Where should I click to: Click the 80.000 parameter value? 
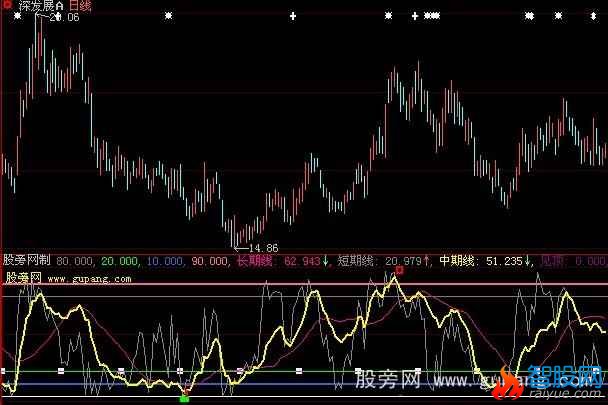74,261
